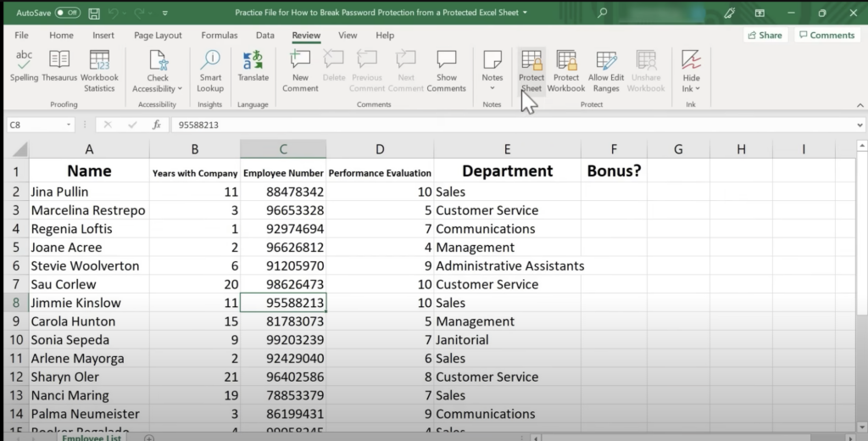Image resolution: width=868 pixels, height=441 pixels.
Task: Open the Name Box dropdown arrow
Action: tap(69, 125)
